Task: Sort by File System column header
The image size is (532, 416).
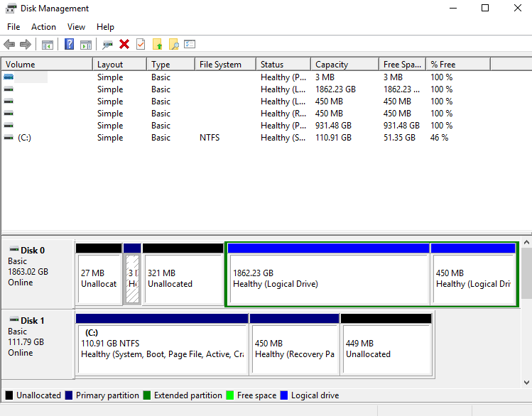Action: point(226,64)
